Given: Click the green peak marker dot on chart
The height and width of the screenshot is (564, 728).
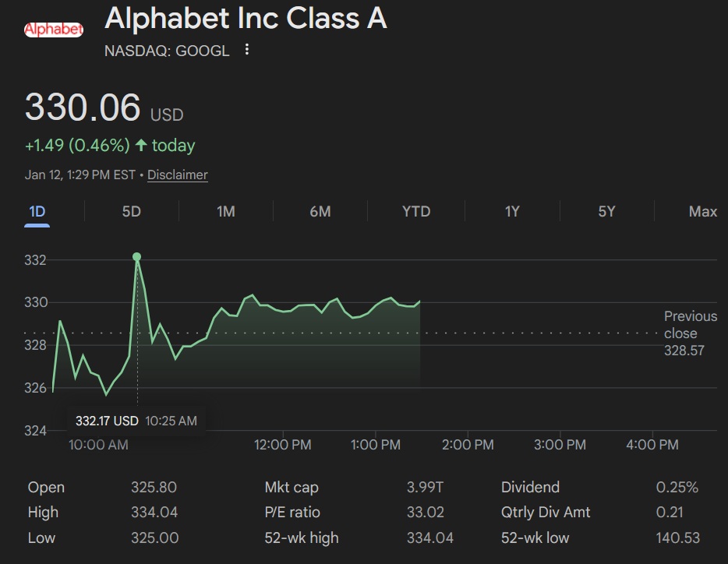Looking at the screenshot, I should [137, 256].
